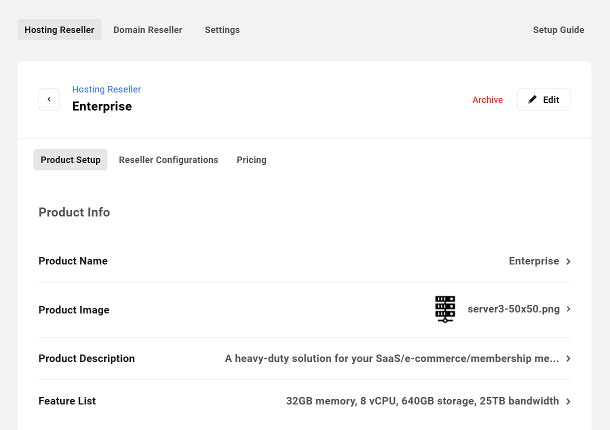Open the Setup Guide link
The height and width of the screenshot is (430, 610).
click(558, 30)
